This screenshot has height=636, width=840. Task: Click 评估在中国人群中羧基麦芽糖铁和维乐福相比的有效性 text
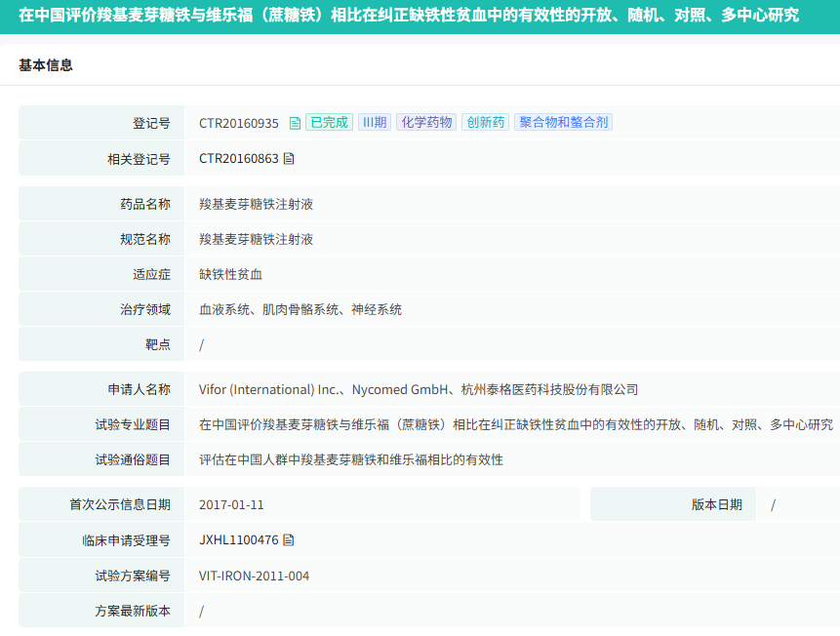pyautogui.click(x=351, y=459)
